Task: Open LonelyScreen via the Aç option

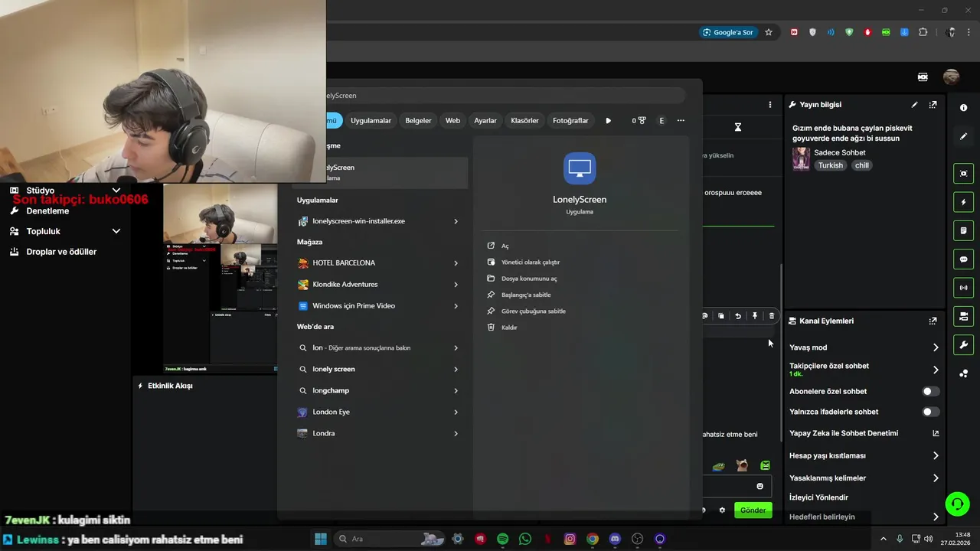Action: coord(505,246)
